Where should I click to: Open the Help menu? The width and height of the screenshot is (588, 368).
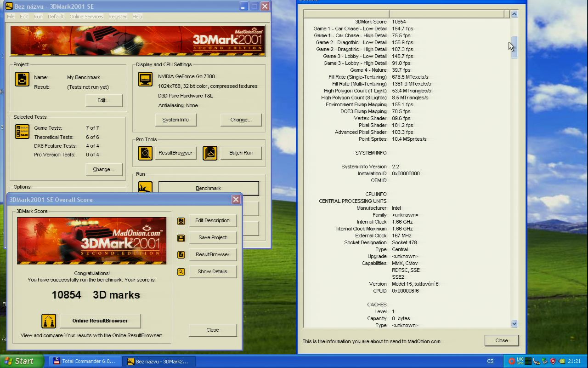pyautogui.click(x=137, y=17)
